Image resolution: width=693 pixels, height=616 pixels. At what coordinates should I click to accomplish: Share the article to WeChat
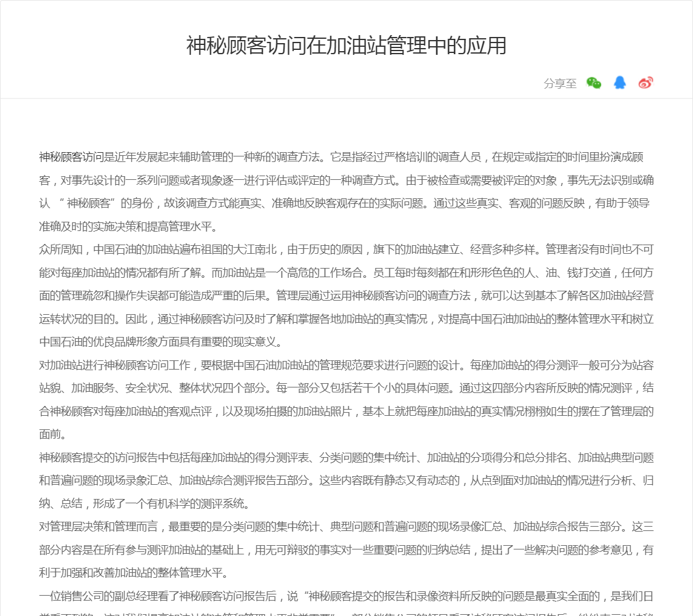tap(594, 83)
